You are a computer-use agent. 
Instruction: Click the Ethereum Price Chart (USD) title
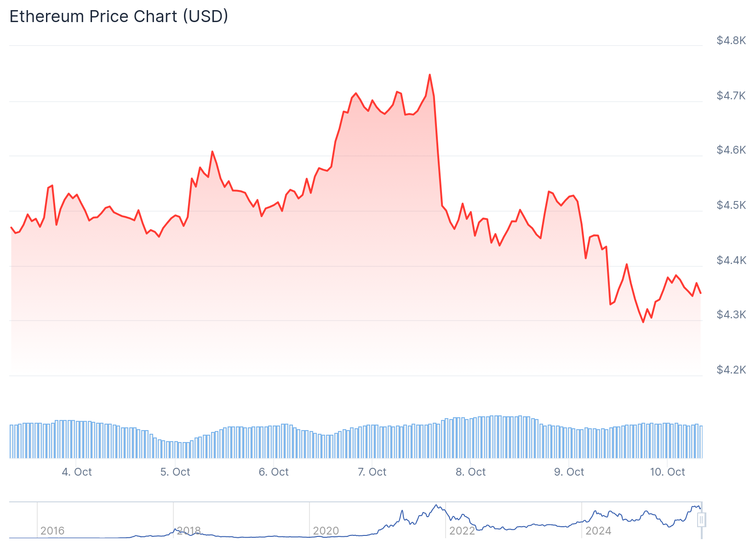pos(119,17)
